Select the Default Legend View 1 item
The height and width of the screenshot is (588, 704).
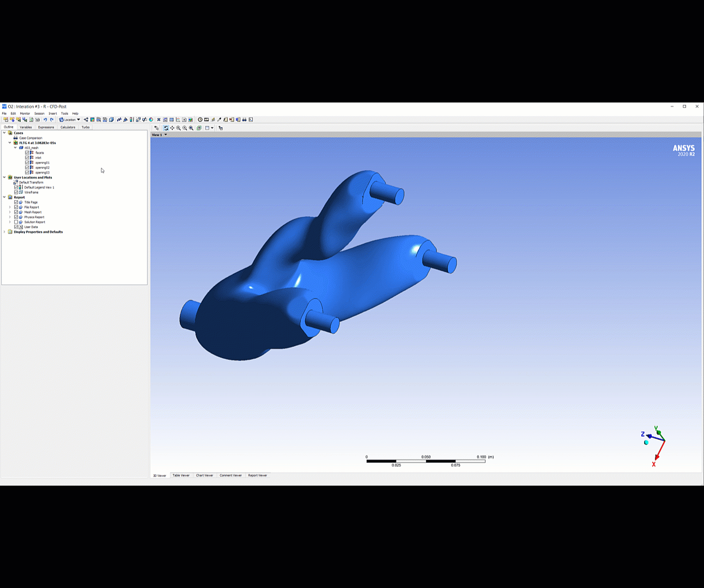(x=40, y=187)
